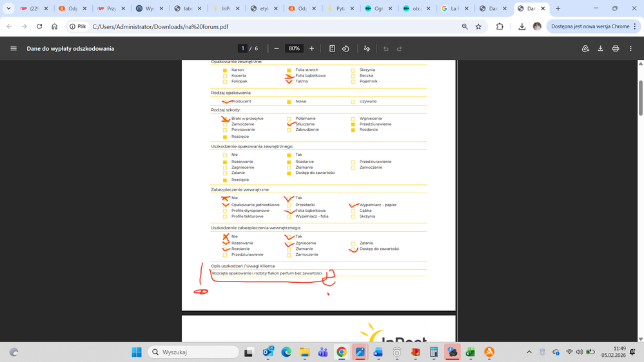Check the Używane packaging option
This screenshot has width=644, height=362.
click(x=353, y=102)
